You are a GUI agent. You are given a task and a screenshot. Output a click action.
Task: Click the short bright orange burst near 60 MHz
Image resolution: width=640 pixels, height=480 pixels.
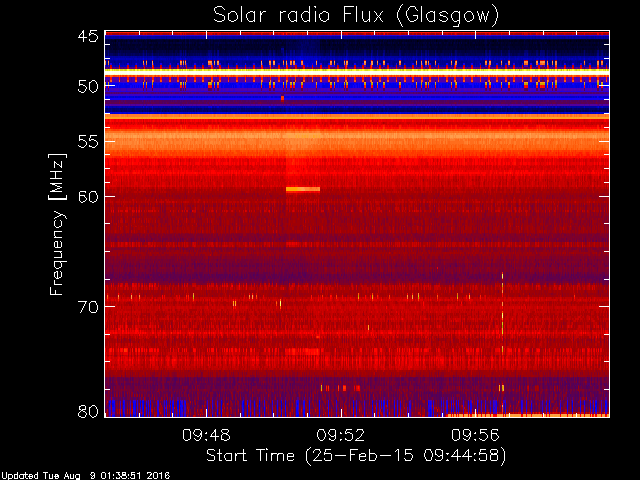pyautogui.click(x=303, y=189)
